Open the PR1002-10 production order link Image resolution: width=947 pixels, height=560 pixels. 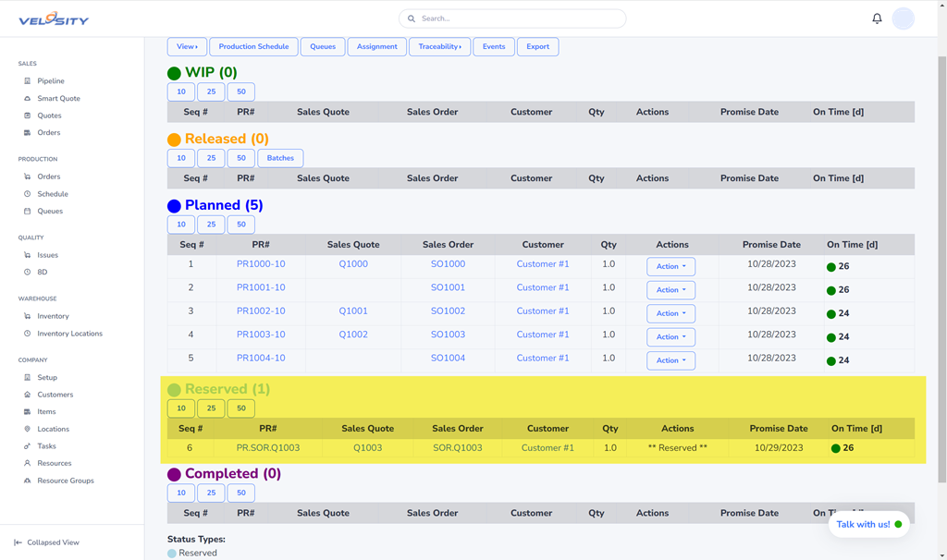[261, 311]
